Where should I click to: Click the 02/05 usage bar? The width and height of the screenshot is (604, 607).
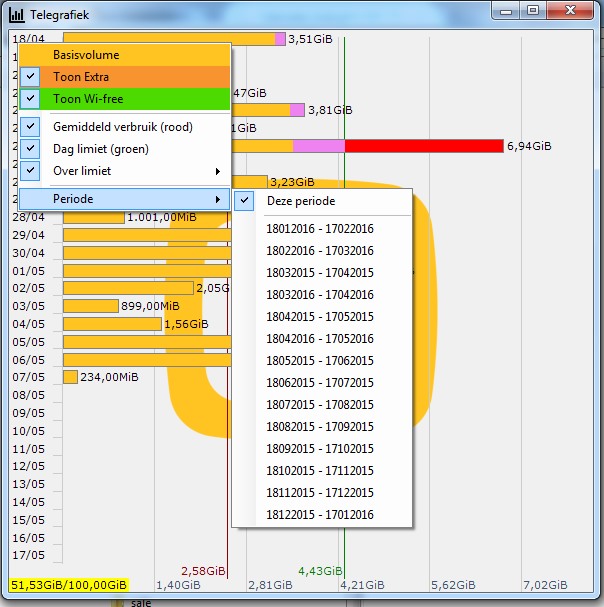coord(128,288)
